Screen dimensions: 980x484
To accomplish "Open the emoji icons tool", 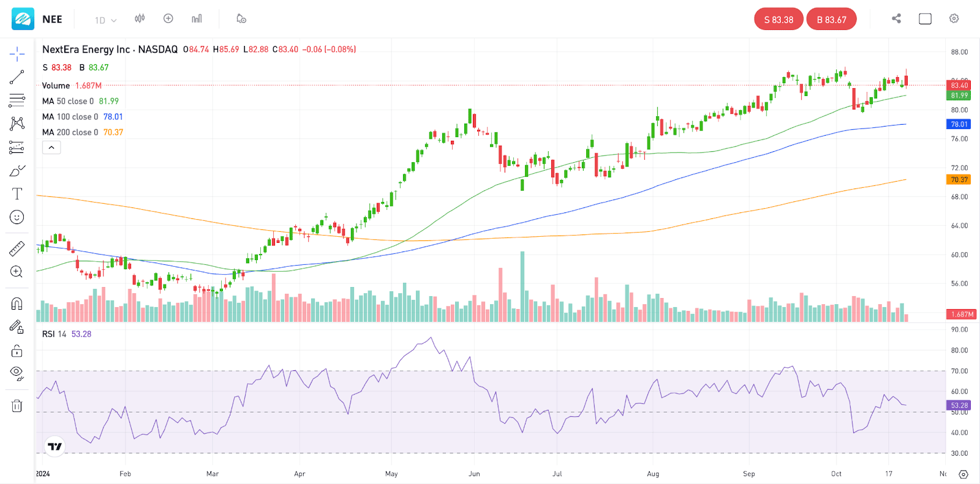I will [x=17, y=217].
